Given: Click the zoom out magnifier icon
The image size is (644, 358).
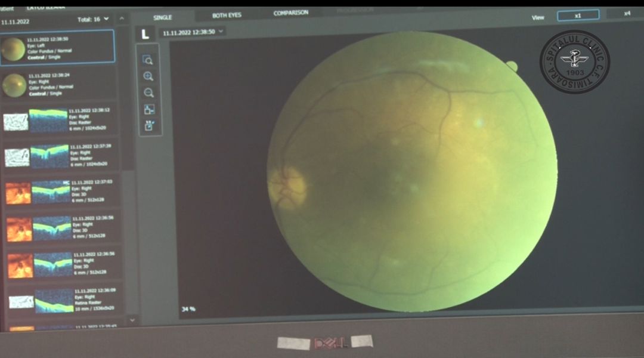Looking at the screenshot, I should point(148,93).
